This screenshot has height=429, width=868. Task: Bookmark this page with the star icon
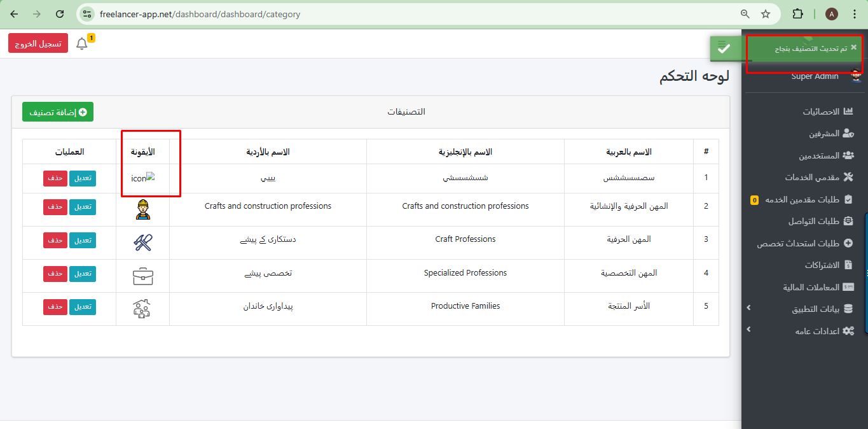(766, 14)
